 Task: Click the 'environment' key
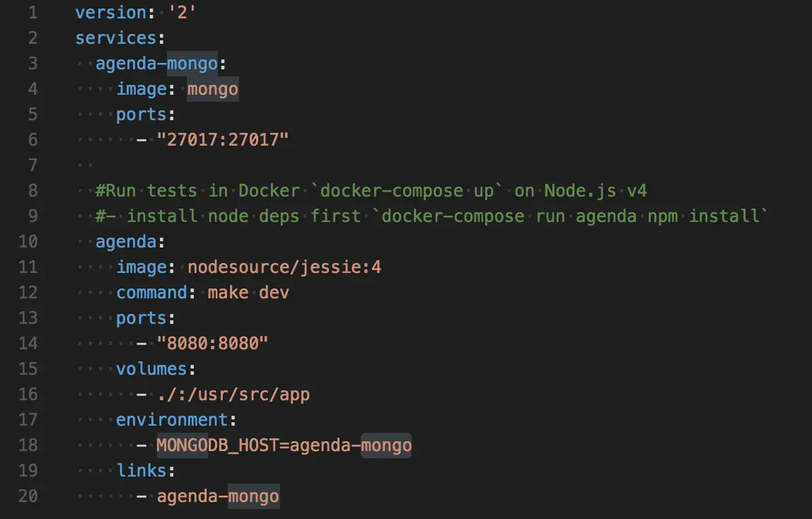(172, 419)
